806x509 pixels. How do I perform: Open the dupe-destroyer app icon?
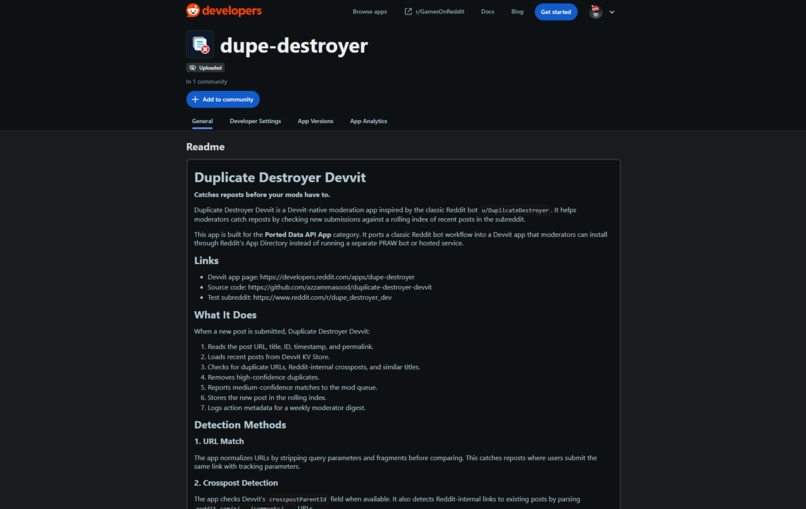200,45
